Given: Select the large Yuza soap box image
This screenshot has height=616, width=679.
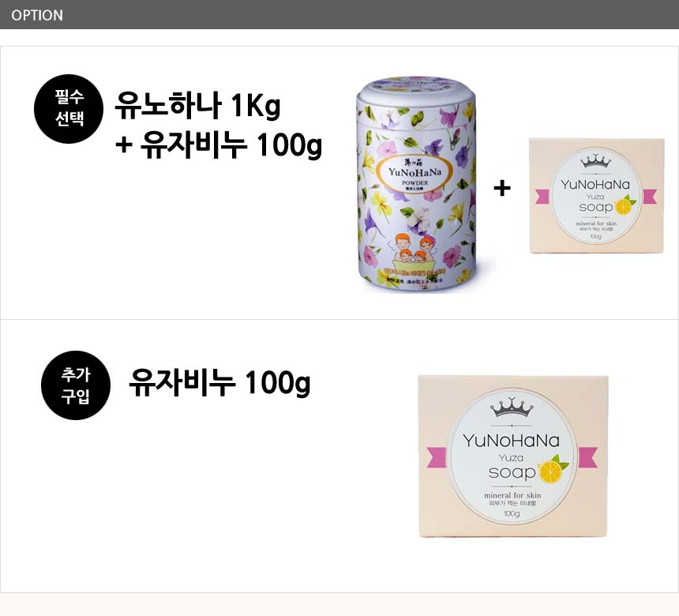Looking at the screenshot, I should [x=512, y=456].
